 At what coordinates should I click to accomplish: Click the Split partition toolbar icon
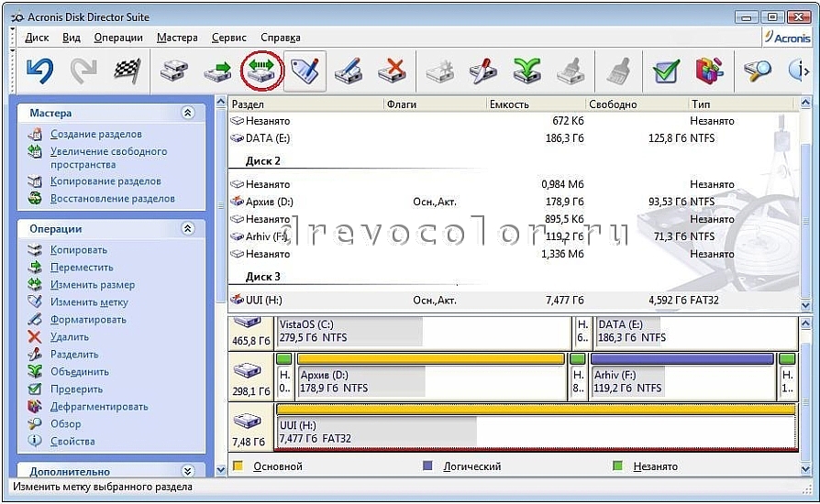click(482, 71)
